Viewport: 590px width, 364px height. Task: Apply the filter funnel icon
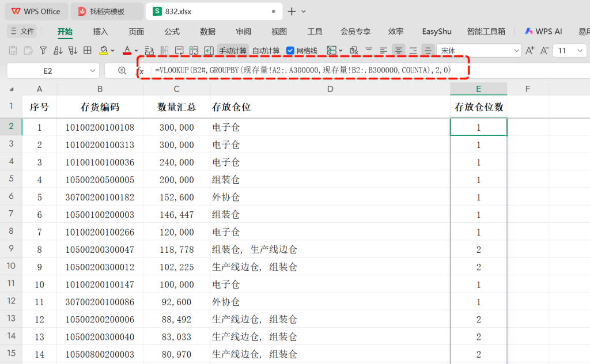[43, 50]
